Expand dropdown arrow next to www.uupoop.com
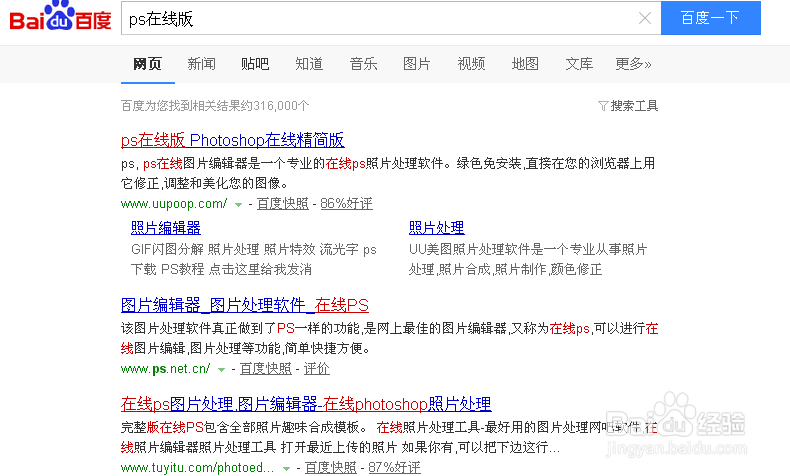 238,205
